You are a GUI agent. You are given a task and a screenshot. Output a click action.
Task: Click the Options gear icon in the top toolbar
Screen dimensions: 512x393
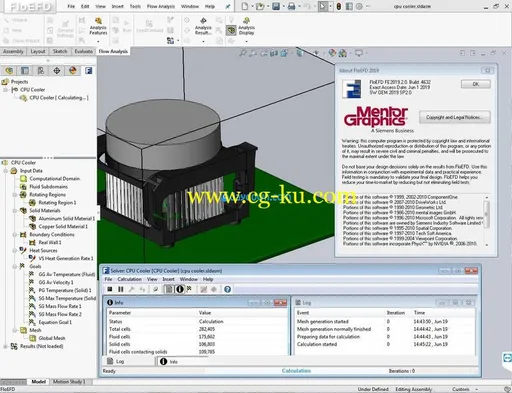click(359, 6)
